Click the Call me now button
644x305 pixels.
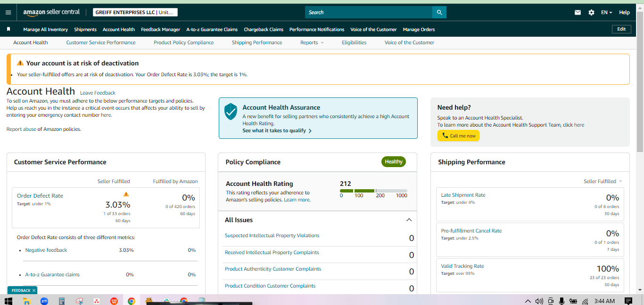[x=458, y=136]
